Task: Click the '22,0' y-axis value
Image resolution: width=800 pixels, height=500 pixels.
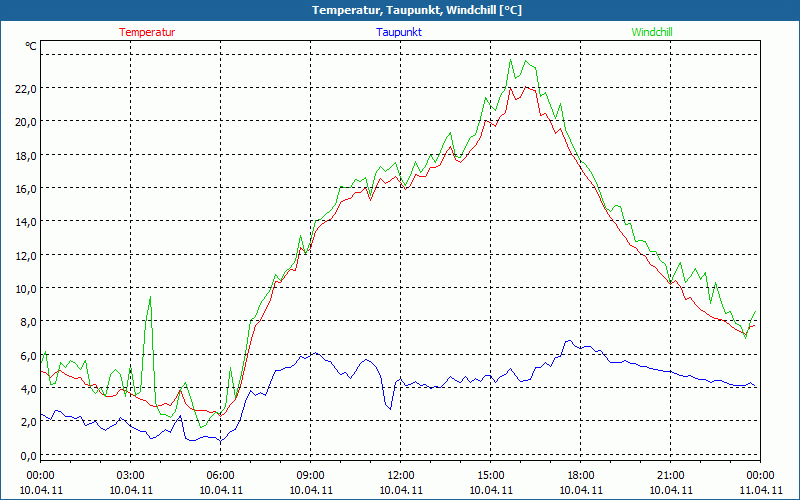Action: click(26, 88)
